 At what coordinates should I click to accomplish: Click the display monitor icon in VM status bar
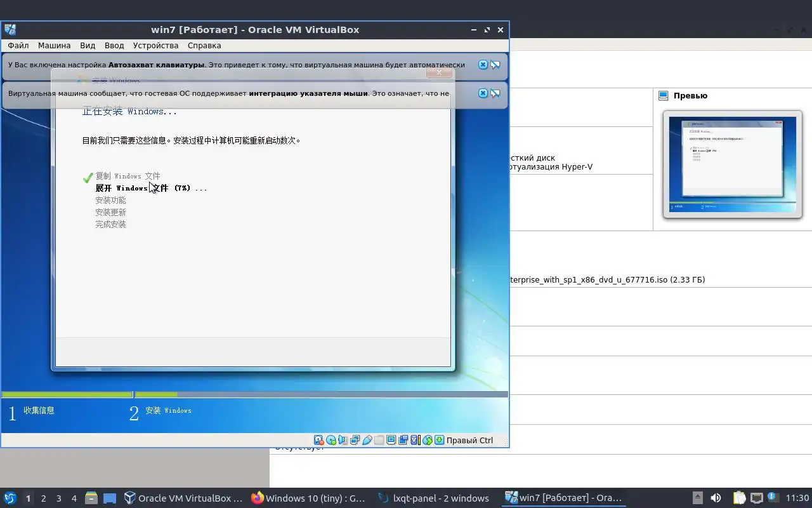pyautogui.click(x=391, y=440)
